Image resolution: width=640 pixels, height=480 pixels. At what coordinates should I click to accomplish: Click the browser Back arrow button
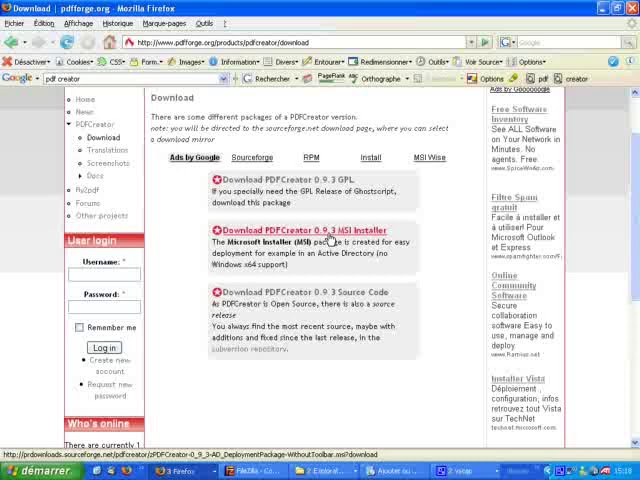11,42
